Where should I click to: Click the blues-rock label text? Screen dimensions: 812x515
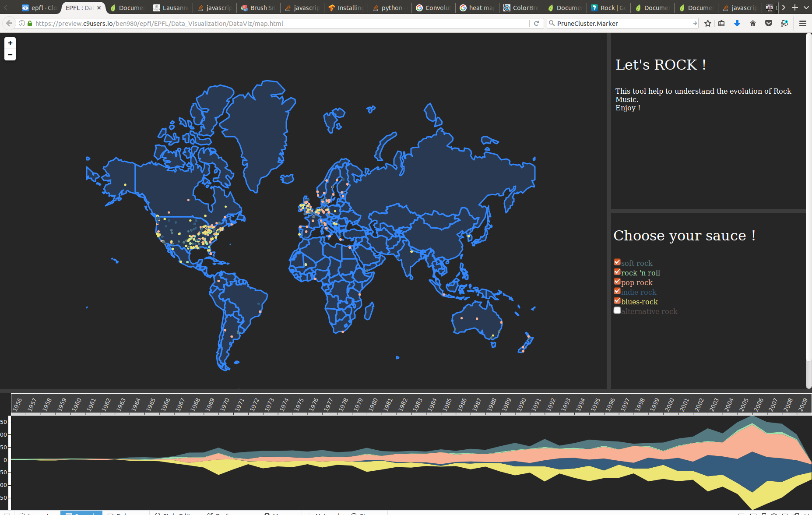pyautogui.click(x=639, y=302)
